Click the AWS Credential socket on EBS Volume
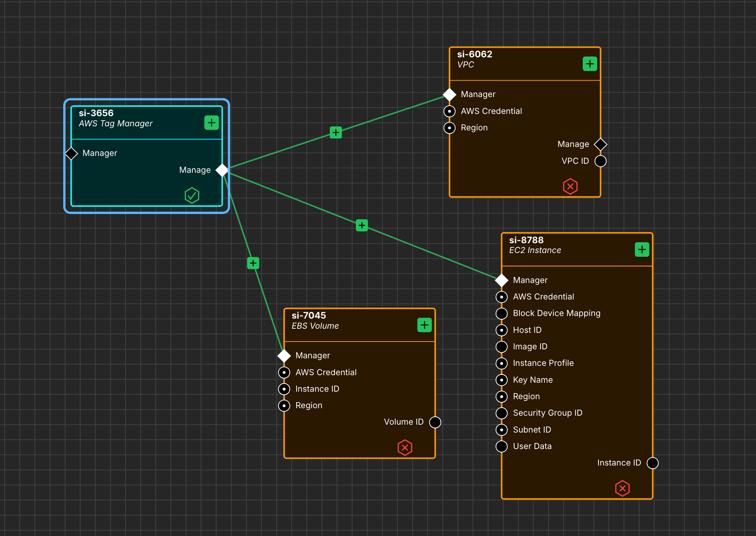 coord(284,373)
